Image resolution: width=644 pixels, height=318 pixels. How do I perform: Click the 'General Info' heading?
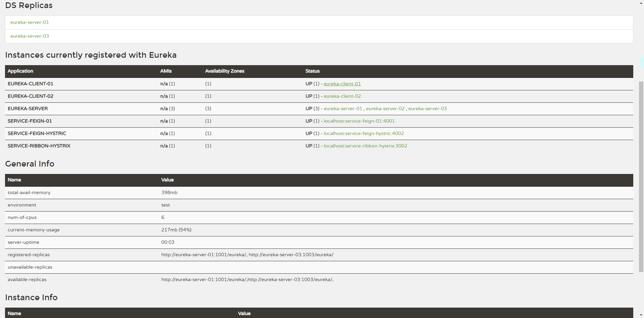tap(30, 164)
